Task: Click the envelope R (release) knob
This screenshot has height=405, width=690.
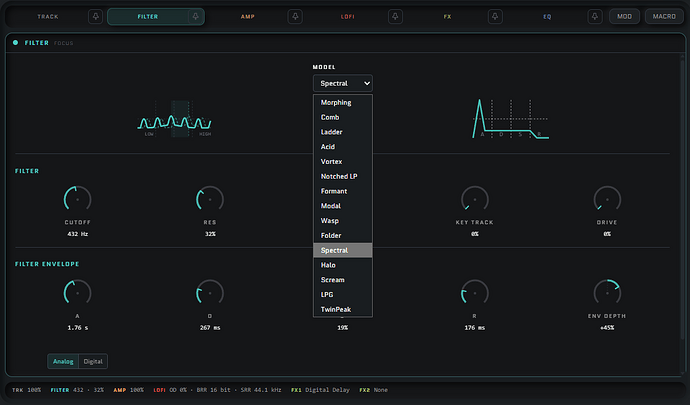Action: (475, 293)
